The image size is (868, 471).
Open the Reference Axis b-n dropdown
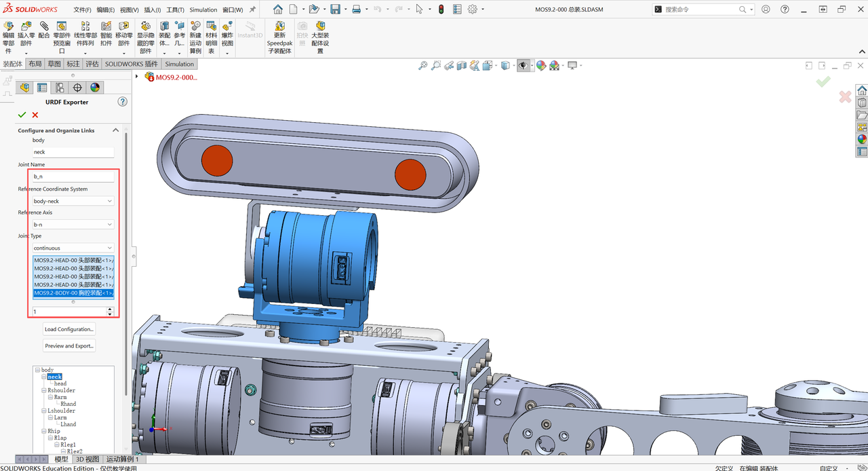pos(73,224)
